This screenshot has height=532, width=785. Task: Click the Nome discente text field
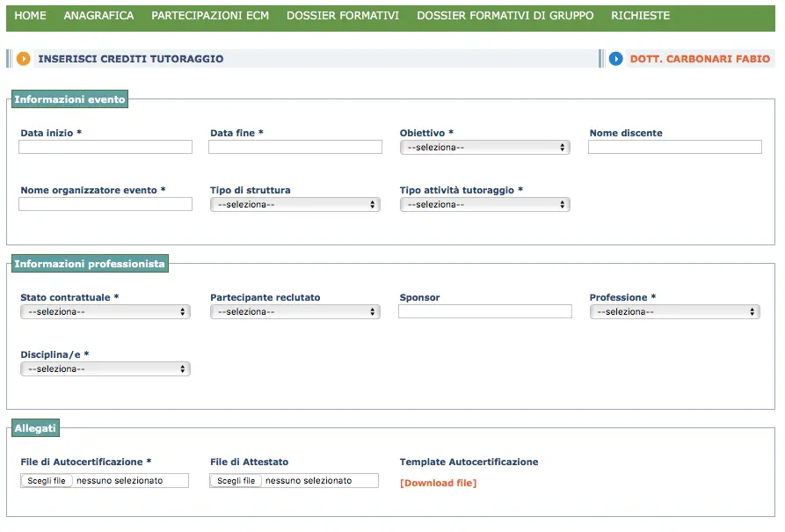(675, 147)
